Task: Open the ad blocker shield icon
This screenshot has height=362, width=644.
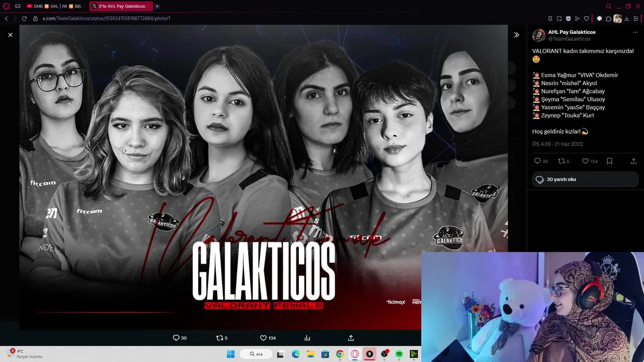Action: (568, 19)
